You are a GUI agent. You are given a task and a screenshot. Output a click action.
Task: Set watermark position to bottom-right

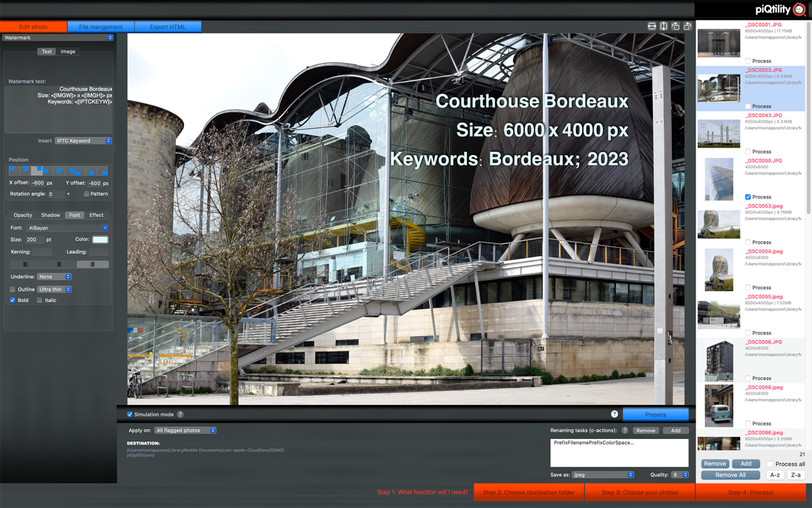click(x=102, y=171)
